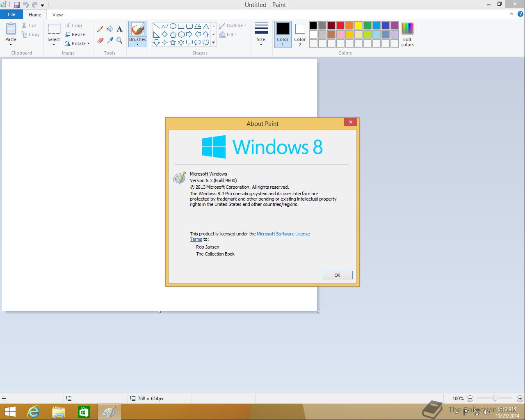Open the File menu

click(x=11, y=14)
